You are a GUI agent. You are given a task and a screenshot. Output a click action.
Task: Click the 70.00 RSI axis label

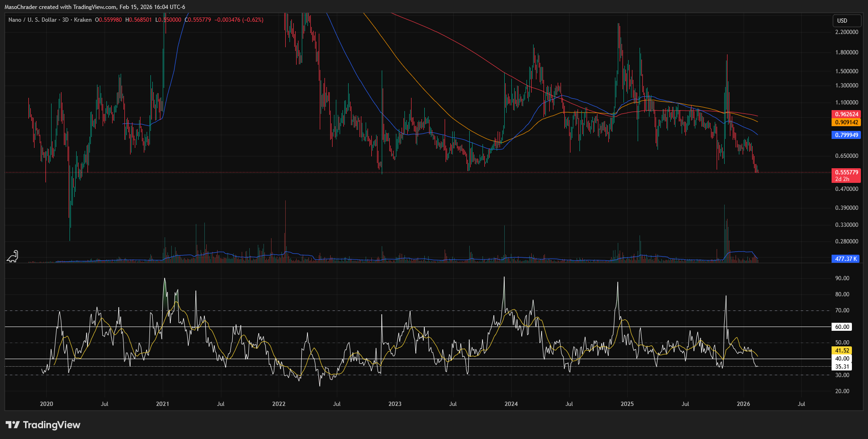(842, 310)
